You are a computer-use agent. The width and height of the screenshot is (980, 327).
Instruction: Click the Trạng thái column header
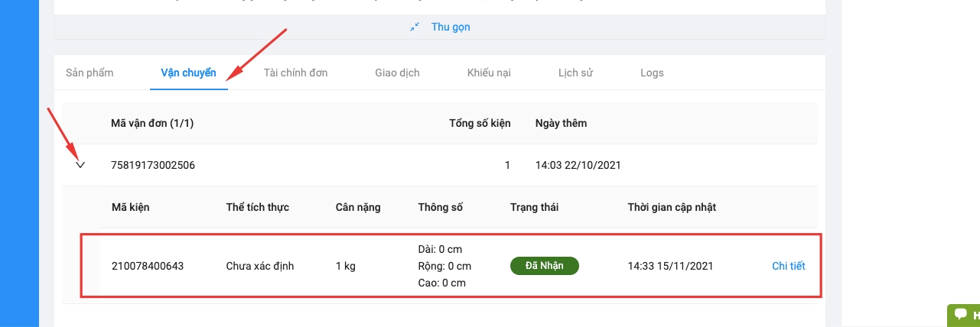tap(534, 207)
